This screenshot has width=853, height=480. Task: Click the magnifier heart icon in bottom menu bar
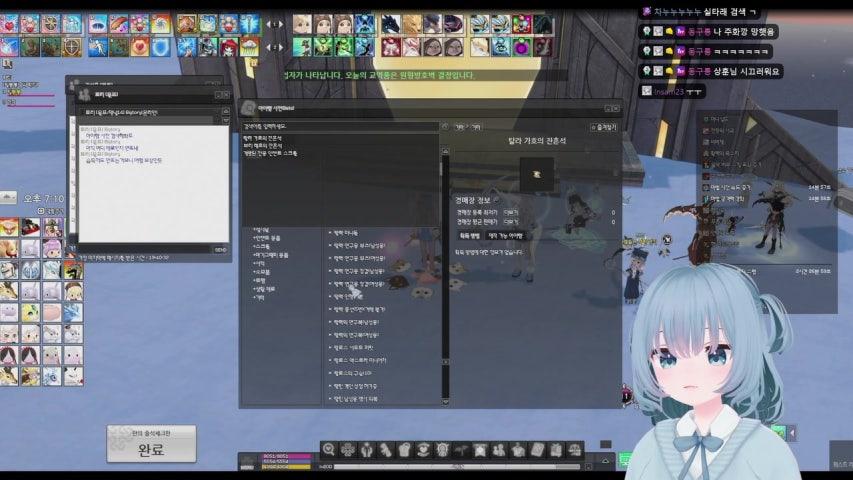[329, 450]
